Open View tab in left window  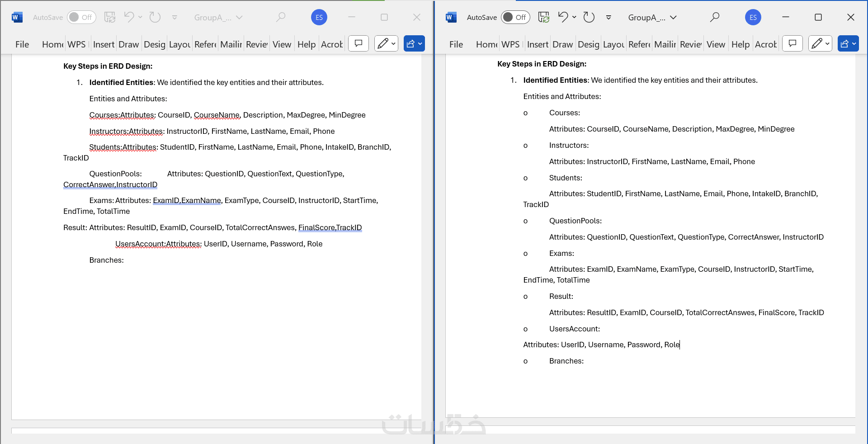pos(282,44)
